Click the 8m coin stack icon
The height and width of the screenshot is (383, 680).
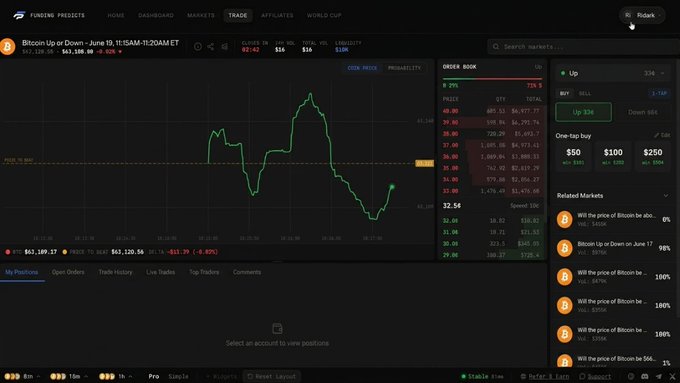pyautogui.click(x=12, y=376)
